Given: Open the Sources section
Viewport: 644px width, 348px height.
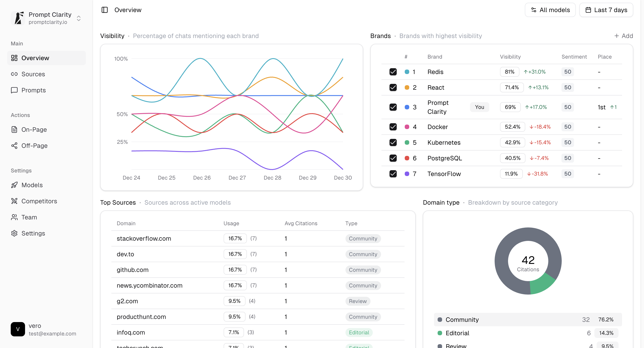Looking at the screenshot, I should click(33, 74).
